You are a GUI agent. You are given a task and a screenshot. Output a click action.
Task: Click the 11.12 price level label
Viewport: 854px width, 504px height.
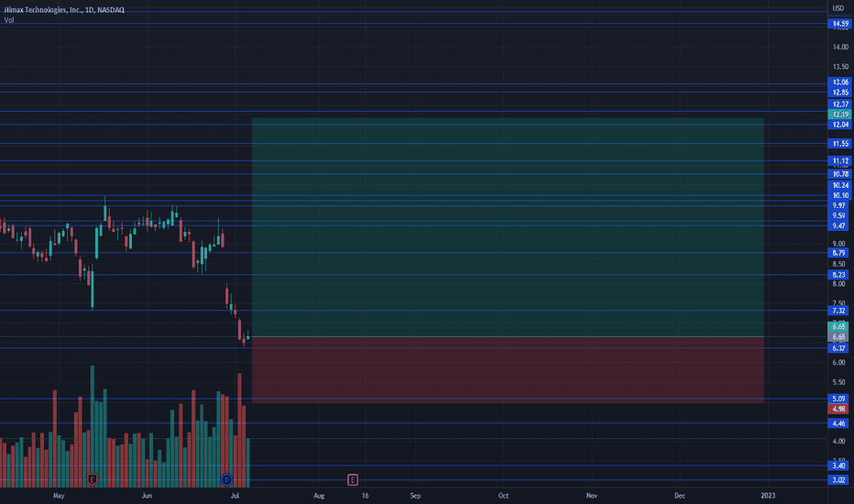click(840, 160)
